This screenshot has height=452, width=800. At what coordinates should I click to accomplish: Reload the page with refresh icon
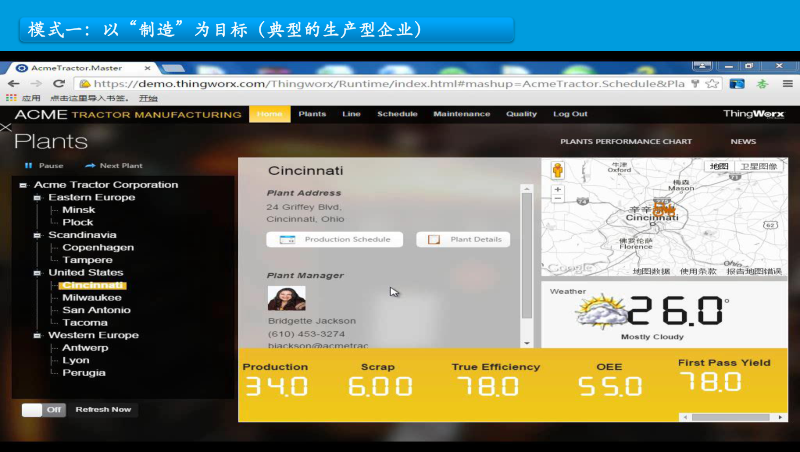pyautogui.click(x=59, y=83)
